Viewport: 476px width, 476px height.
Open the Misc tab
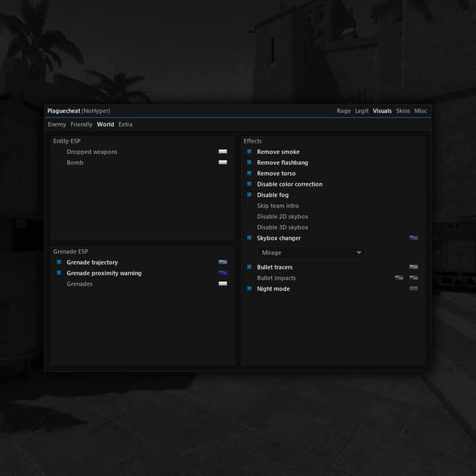[x=420, y=111]
